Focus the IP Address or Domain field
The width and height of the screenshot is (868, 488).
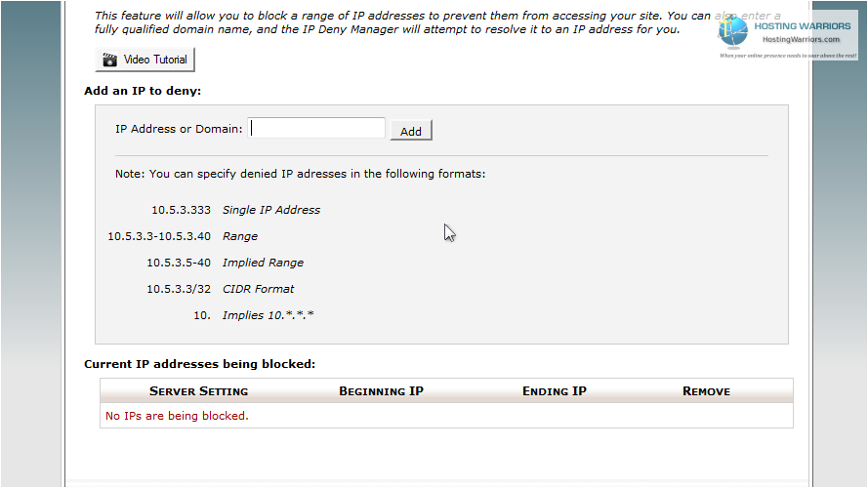pyautogui.click(x=316, y=129)
